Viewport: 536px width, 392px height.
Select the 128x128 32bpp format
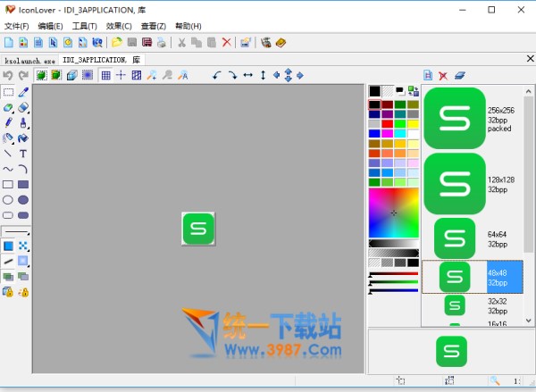[x=473, y=184]
